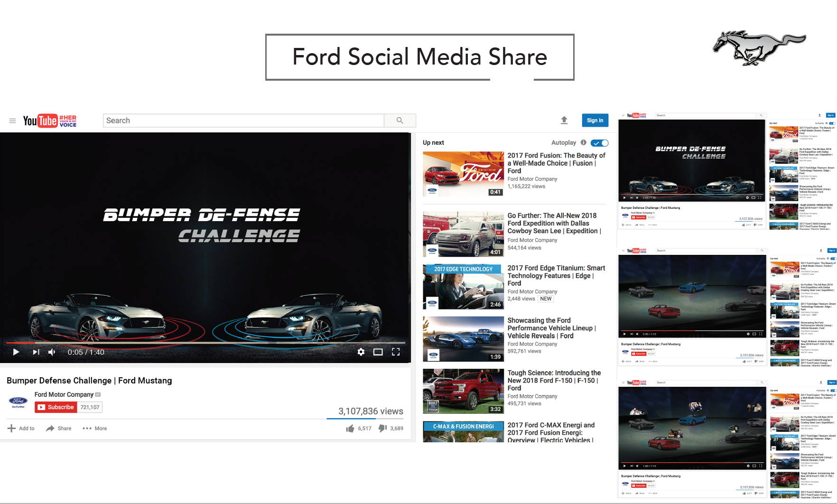Viewport: 837px width, 504px height.
Task: Click the Sign in button
Action: [x=595, y=121]
